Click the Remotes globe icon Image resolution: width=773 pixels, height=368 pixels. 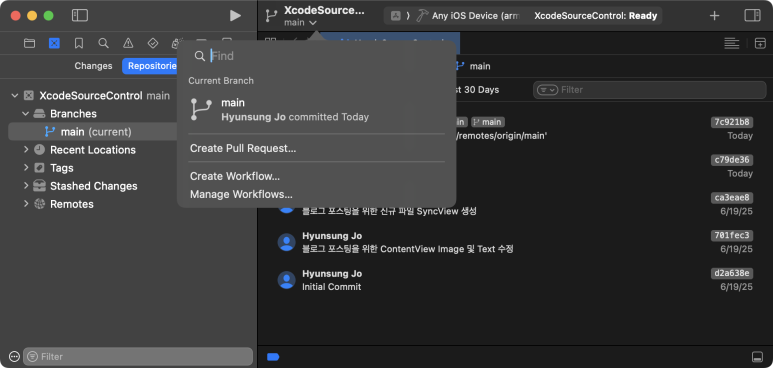39,204
